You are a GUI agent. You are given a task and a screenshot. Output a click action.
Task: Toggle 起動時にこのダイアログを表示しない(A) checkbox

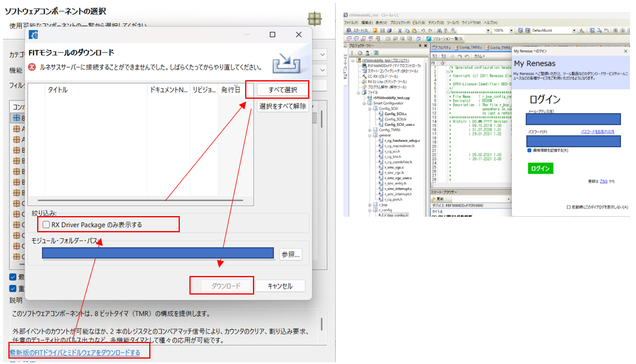click(569, 207)
